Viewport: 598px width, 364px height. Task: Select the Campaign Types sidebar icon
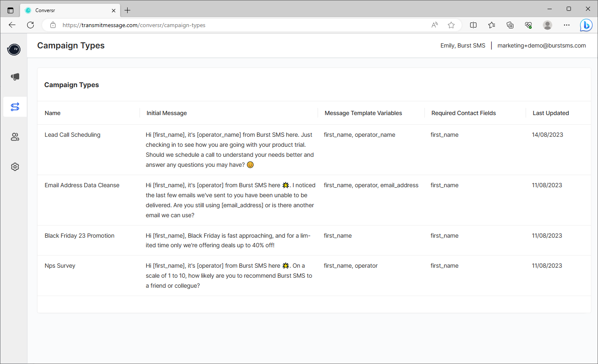click(x=15, y=107)
